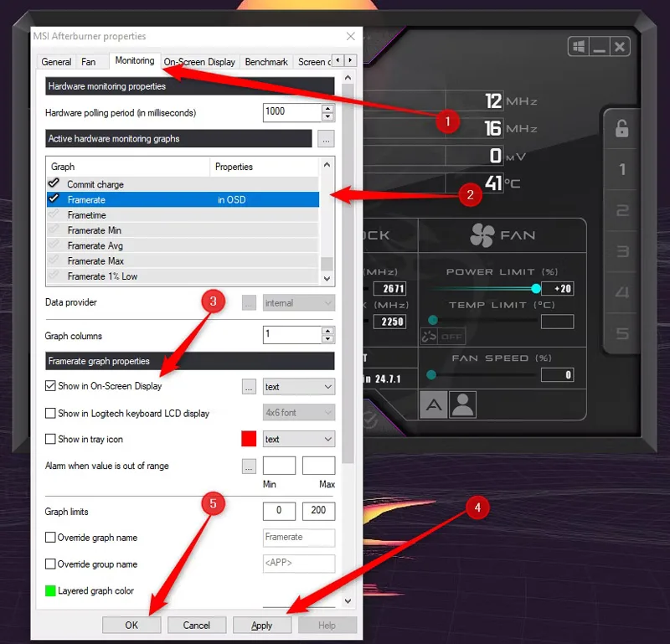Click the tab strip right scroll arrow
The width and height of the screenshot is (670, 644).
click(x=350, y=60)
